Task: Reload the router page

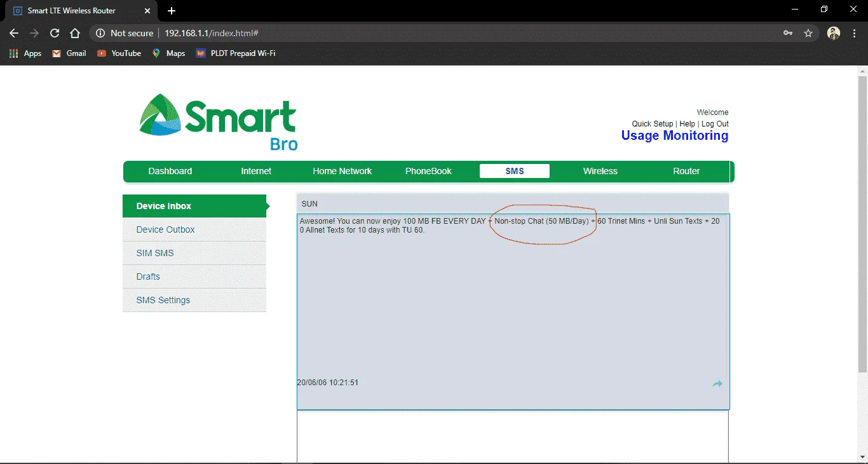Action: click(55, 33)
